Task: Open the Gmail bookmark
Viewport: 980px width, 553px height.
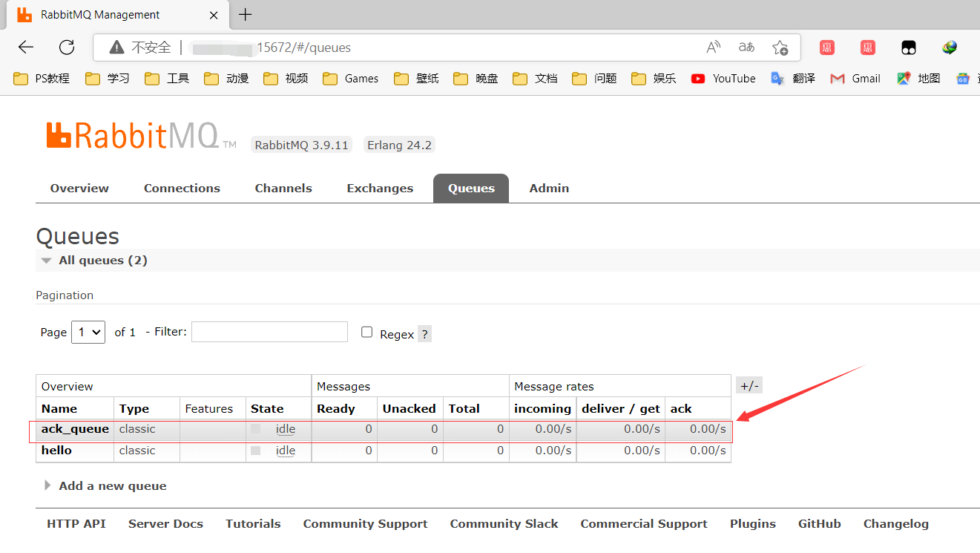Action: [x=855, y=79]
